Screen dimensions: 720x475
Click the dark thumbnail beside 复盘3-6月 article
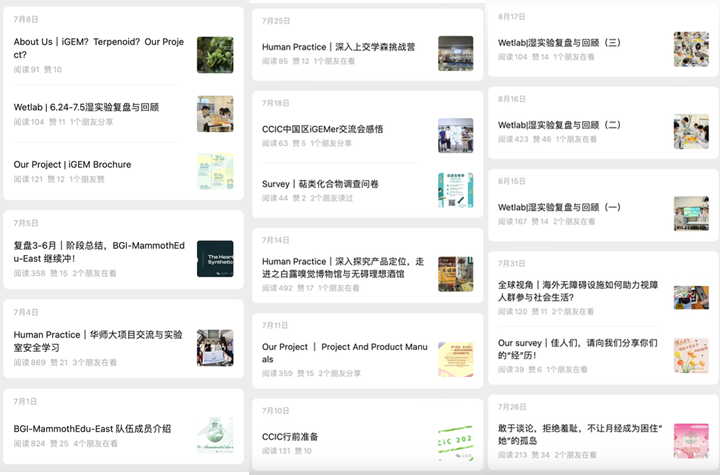pyautogui.click(x=215, y=258)
